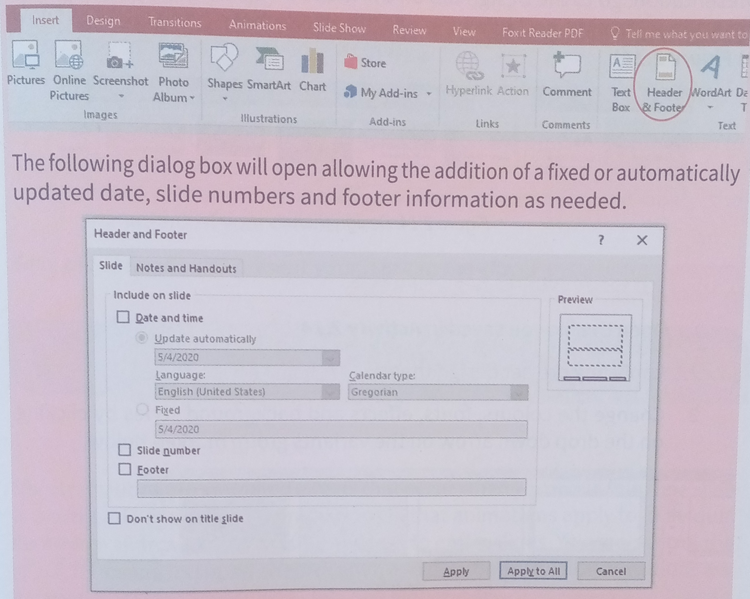
Task: Insert a Text Box from ribbon
Action: click(x=621, y=68)
